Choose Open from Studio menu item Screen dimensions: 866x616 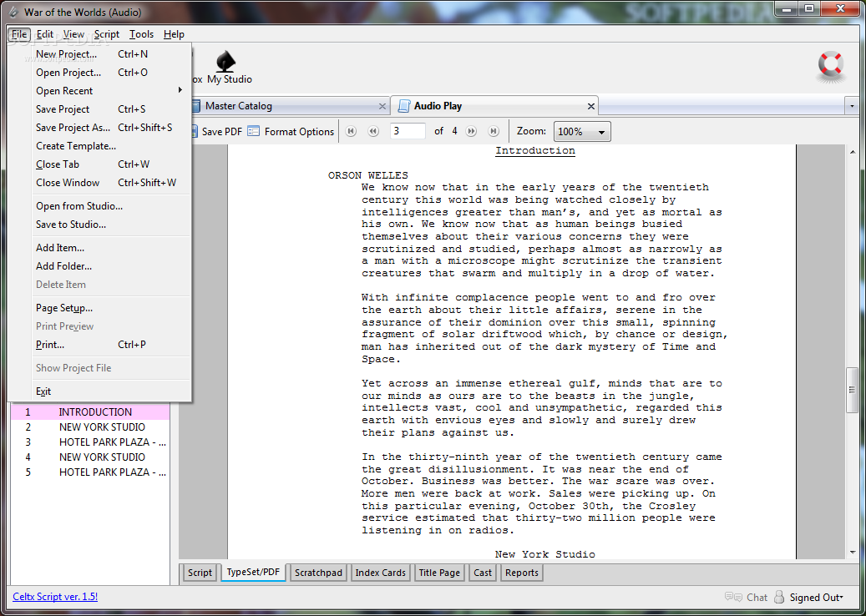pyautogui.click(x=99, y=206)
